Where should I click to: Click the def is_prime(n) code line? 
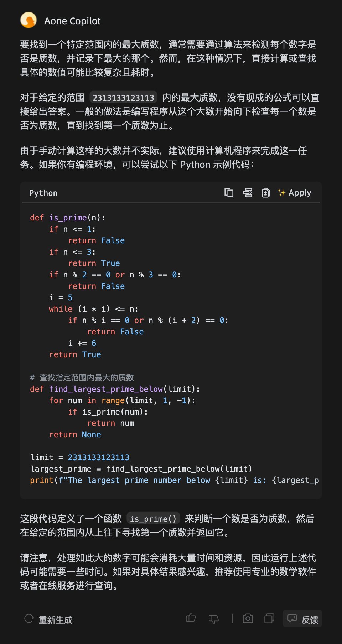point(67,218)
